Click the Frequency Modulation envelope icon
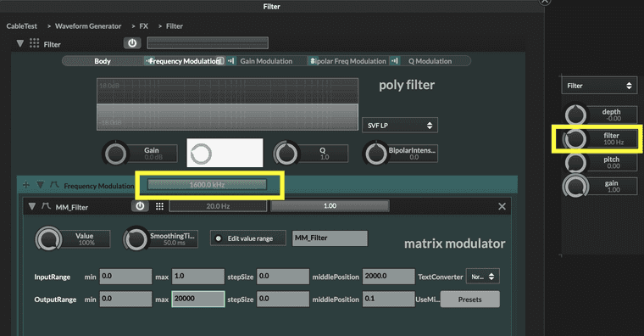Screen dimensions: 644x336 [x=54, y=185]
